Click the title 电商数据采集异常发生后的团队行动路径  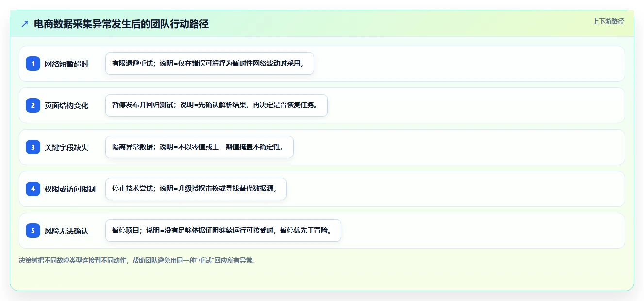point(121,24)
